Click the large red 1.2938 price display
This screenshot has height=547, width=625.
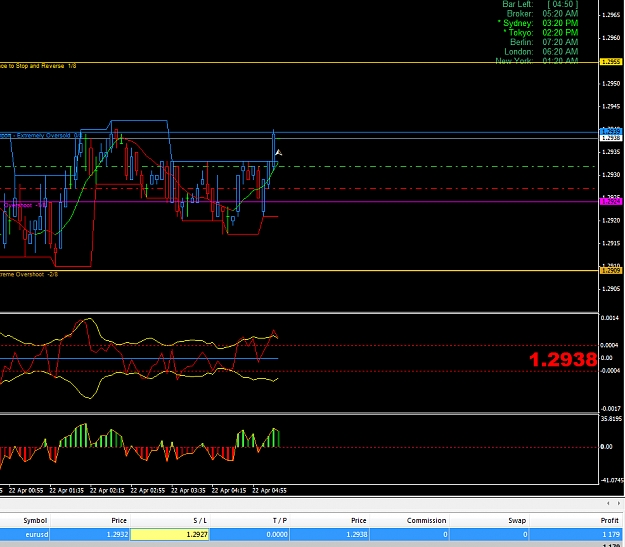(563, 359)
